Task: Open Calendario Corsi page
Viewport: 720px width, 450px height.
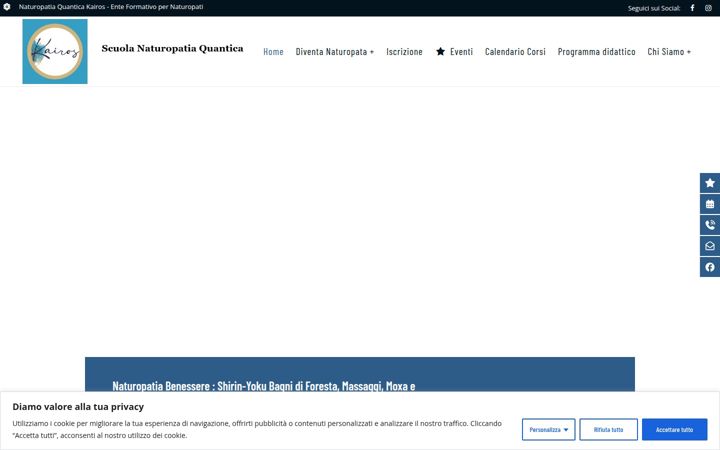Action: point(515,51)
